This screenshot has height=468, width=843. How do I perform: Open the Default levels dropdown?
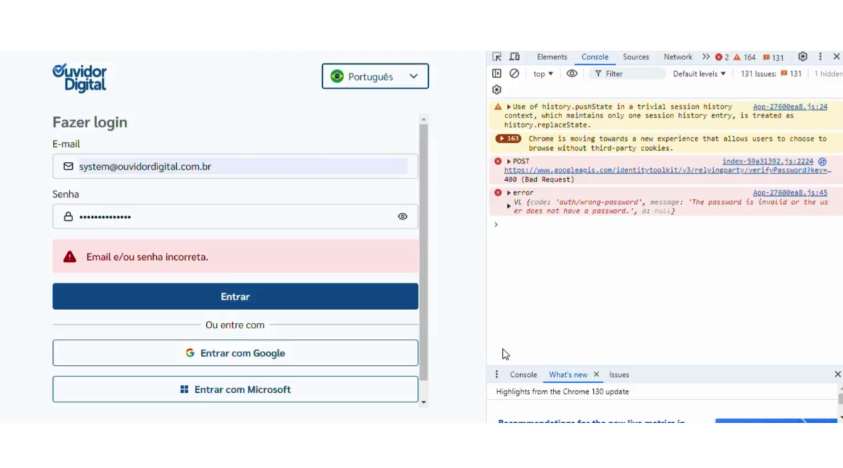click(x=699, y=74)
